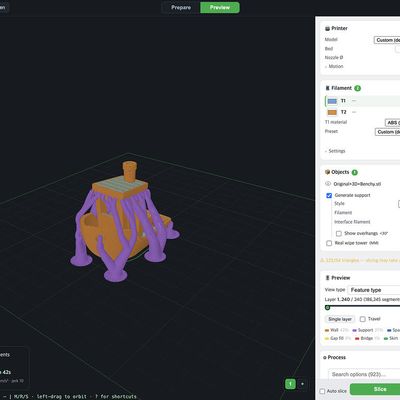Screen dimensions: 400x400
Task: Click the Filament spool icon
Action: click(327, 88)
